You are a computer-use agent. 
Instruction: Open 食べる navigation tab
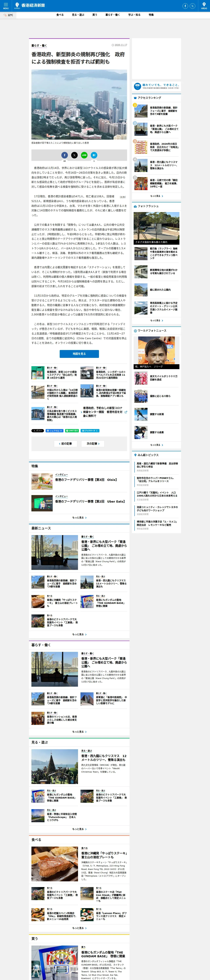[60, 15]
